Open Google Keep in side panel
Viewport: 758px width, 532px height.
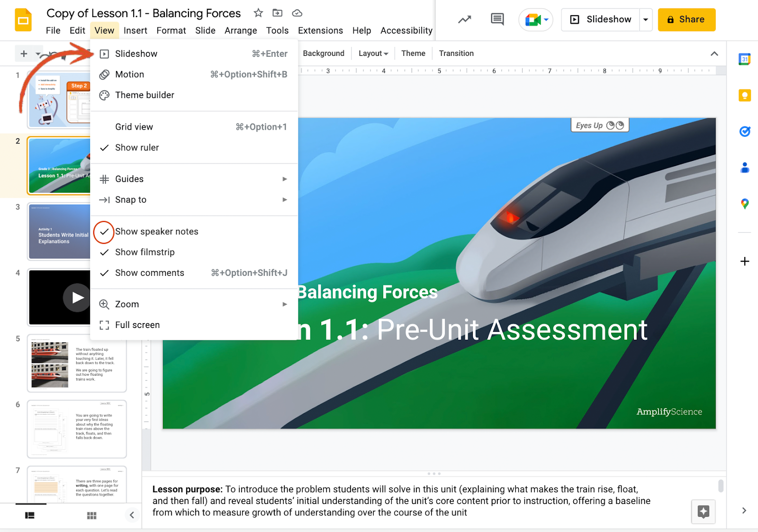click(x=744, y=96)
